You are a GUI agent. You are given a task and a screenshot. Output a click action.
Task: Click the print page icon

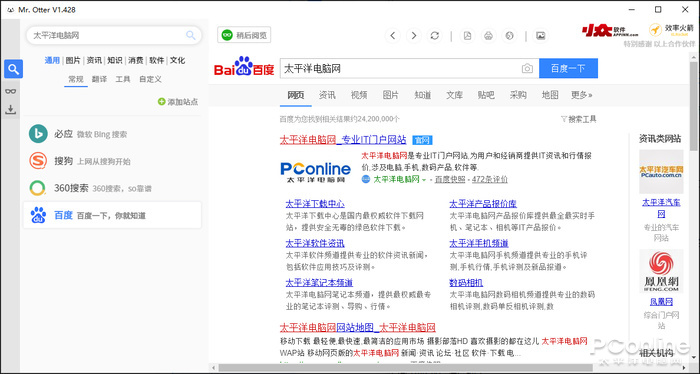pyautogui.click(x=488, y=36)
